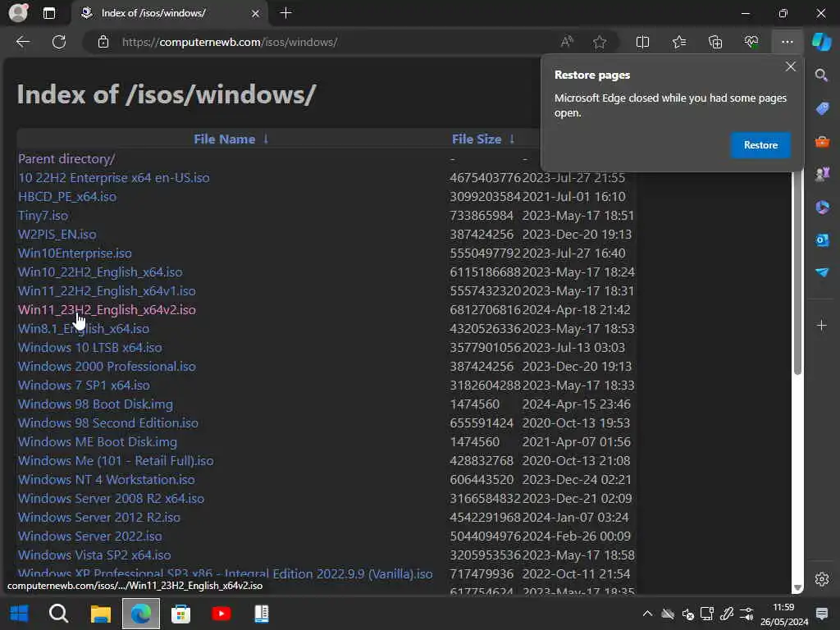The image size is (840, 630).
Task: Open Settings and more menu
Action: pos(787,42)
